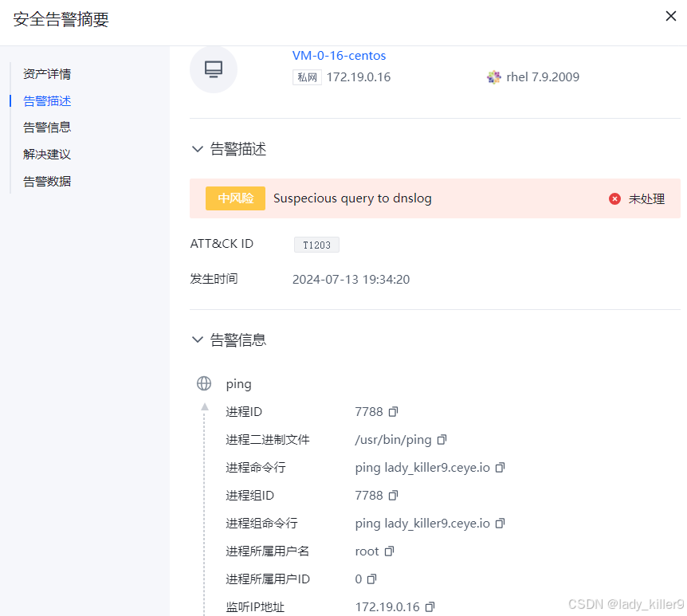The height and width of the screenshot is (616, 687).
Task: Open the VM-0-16-centos host link
Action: 339,55
